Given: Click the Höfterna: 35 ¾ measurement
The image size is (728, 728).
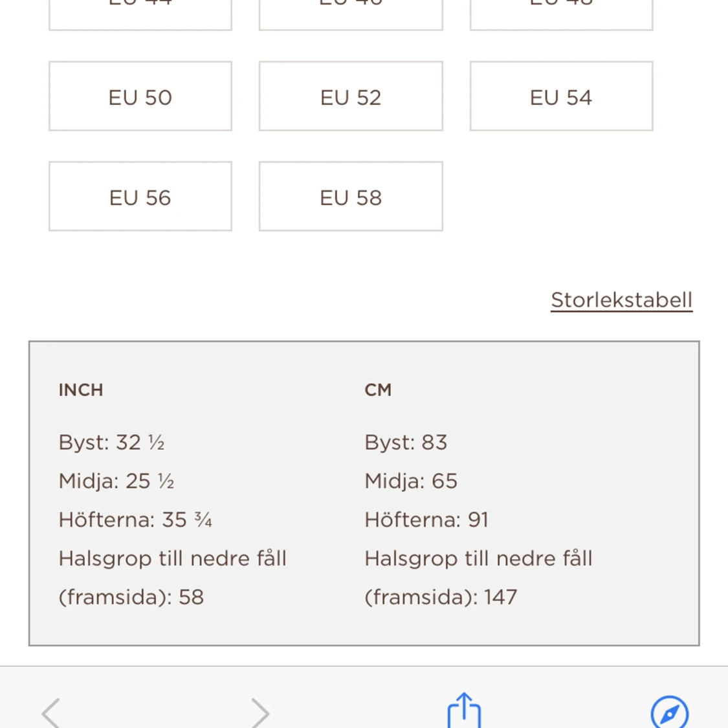Looking at the screenshot, I should [x=135, y=520].
